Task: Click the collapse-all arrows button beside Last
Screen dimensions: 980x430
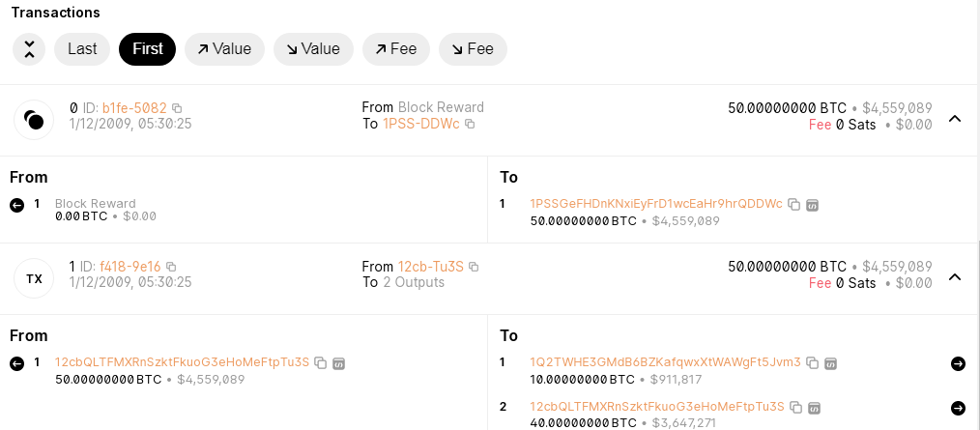Action: point(29,49)
